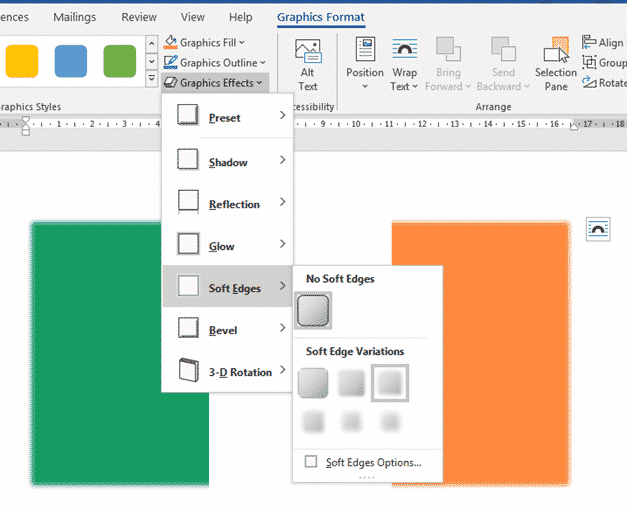
Task: Choose the highlighted third soft edge variation
Action: pyautogui.click(x=389, y=383)
